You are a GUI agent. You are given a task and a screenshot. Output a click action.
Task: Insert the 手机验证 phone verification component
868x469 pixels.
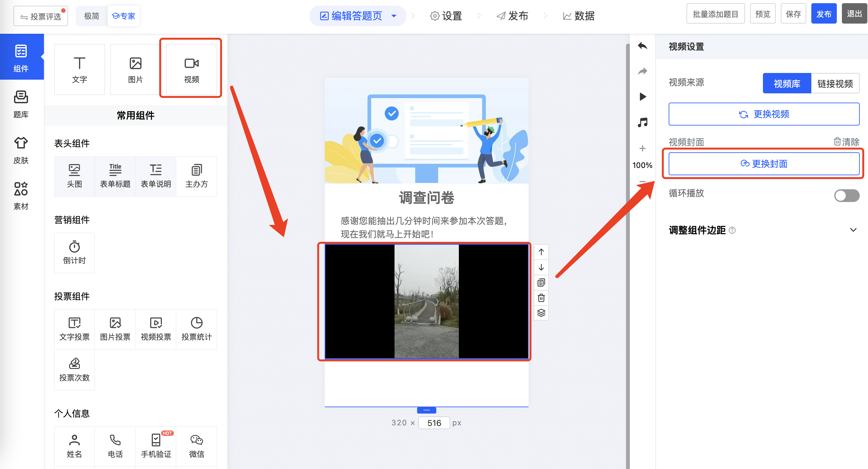tap(156, 447)
